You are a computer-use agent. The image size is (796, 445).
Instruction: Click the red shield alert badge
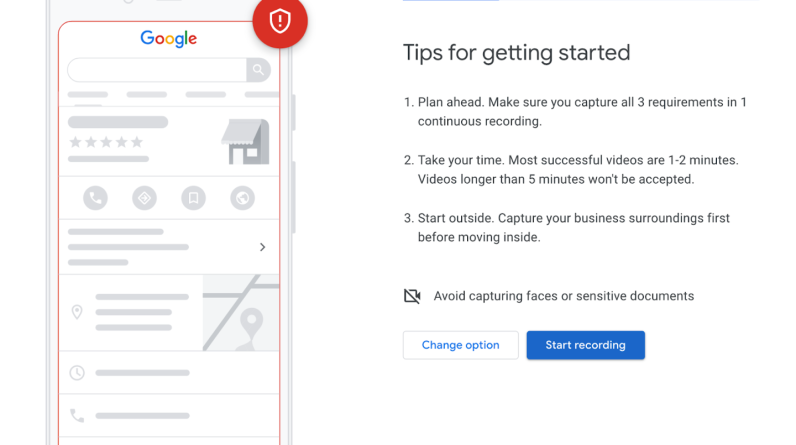(x=280, y=22)
